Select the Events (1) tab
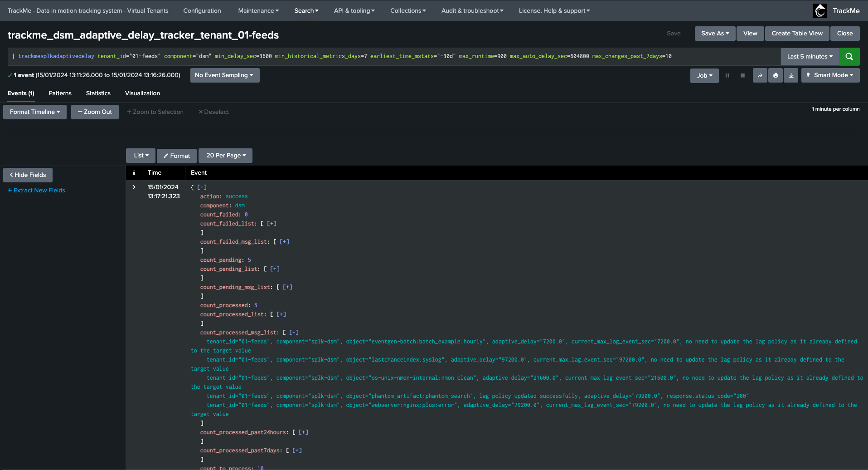 pos(21,93)
